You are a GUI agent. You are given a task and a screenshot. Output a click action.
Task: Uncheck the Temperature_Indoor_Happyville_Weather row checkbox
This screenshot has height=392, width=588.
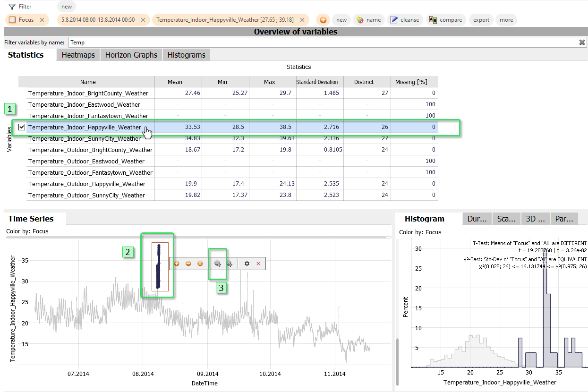pyautogui.click(x=22, y=127)
